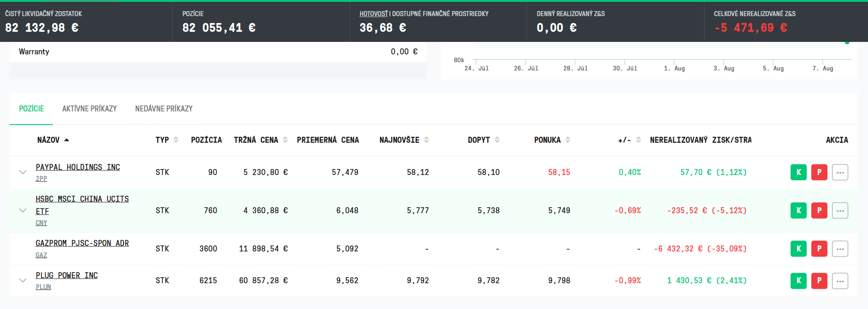868x309 pixels.
Task: Expand PayPal Holdings row details
Action: (23, 172)
